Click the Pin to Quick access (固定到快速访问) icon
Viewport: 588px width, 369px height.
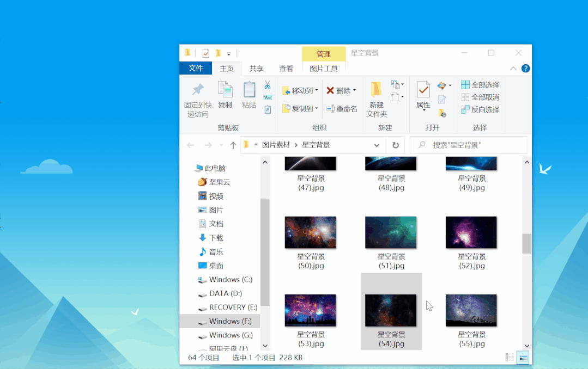(198, 90)
